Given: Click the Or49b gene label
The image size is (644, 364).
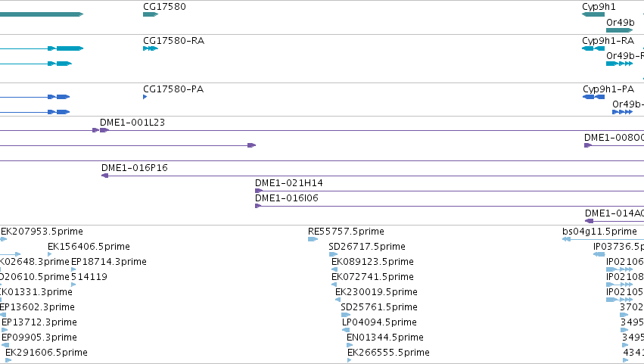Looking at the screenshot, I should click(621, 23).
